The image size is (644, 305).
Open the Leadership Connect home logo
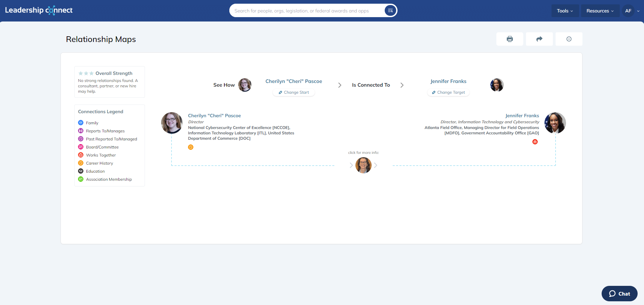[x=39, y=10]
